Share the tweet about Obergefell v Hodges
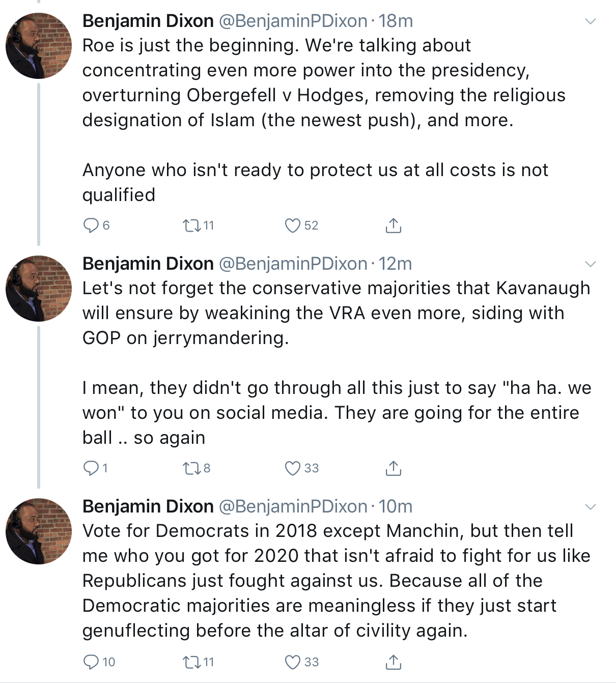Image resolution: width=616 pixels, height=683 pixels. click(x=393, y=225)
